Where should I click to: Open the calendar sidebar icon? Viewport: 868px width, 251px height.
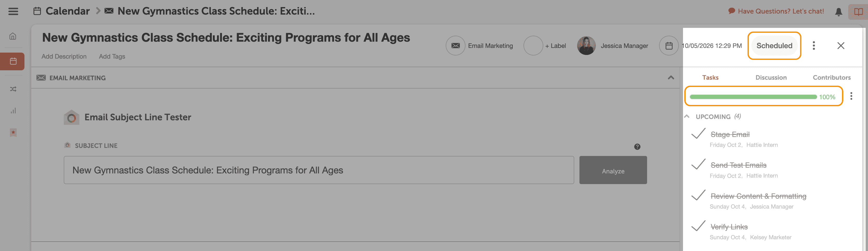coord(13,61)
